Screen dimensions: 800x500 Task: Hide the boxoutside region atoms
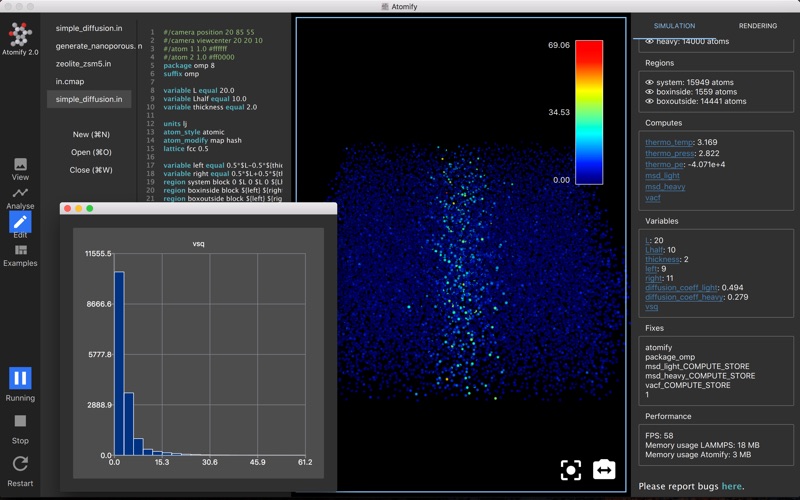tap(650, 101)
